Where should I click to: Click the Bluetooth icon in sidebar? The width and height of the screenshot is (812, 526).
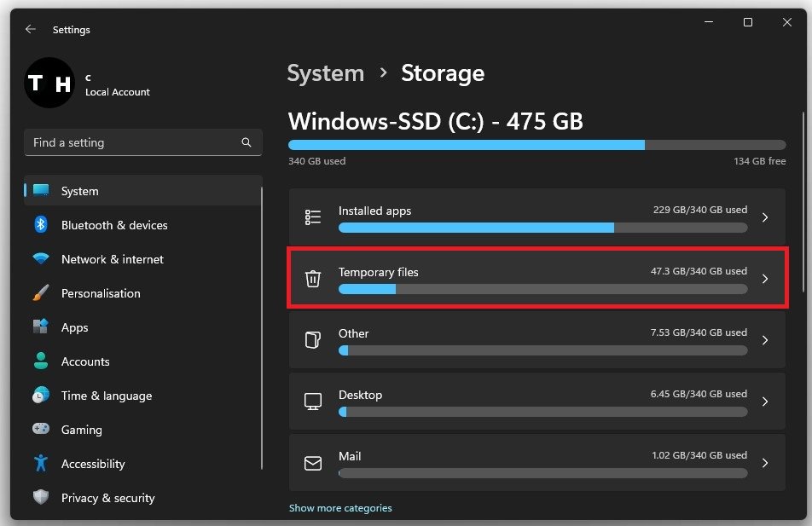41,225
